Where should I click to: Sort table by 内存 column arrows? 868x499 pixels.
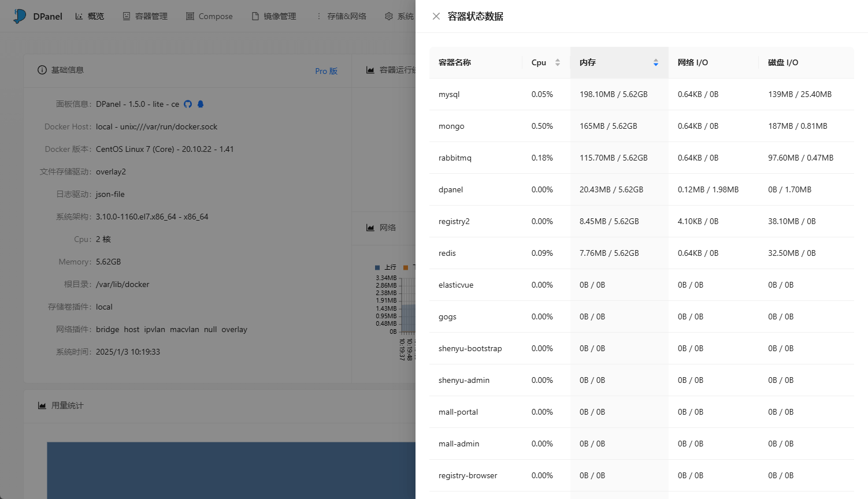tap(656, 62)
